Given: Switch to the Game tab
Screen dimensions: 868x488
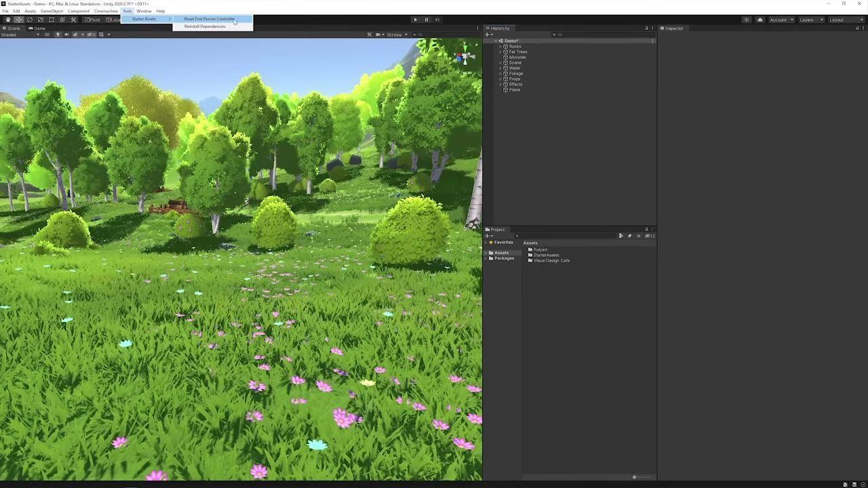Looking at the screenshot, I should 37,28.
